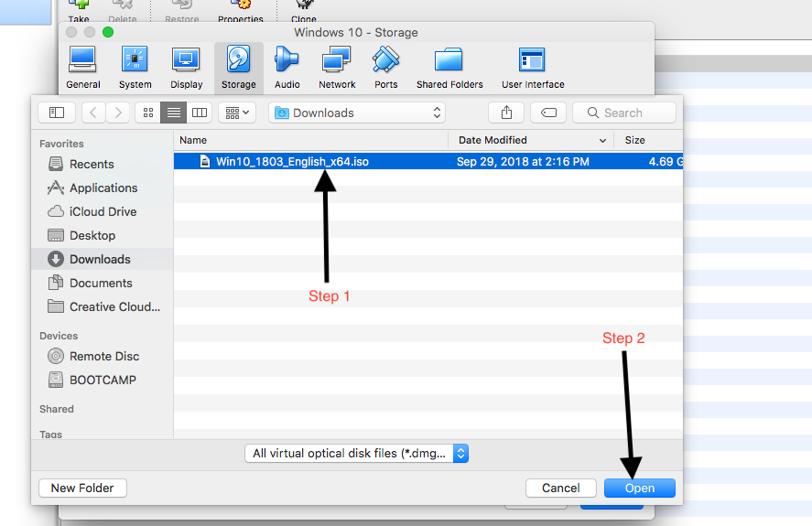
Task: Open the Display settings tab
Action: click(187, 68)
